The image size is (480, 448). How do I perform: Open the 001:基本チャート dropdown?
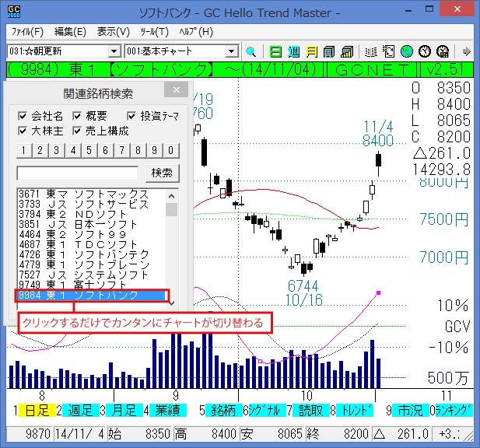click(232, 51)
